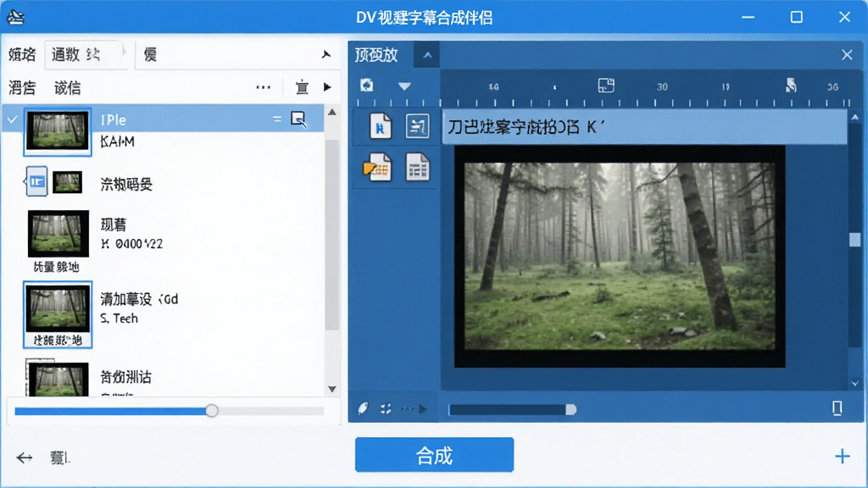Switch to the 優 tab
The image size is (868, 488).
coord(150,55)
